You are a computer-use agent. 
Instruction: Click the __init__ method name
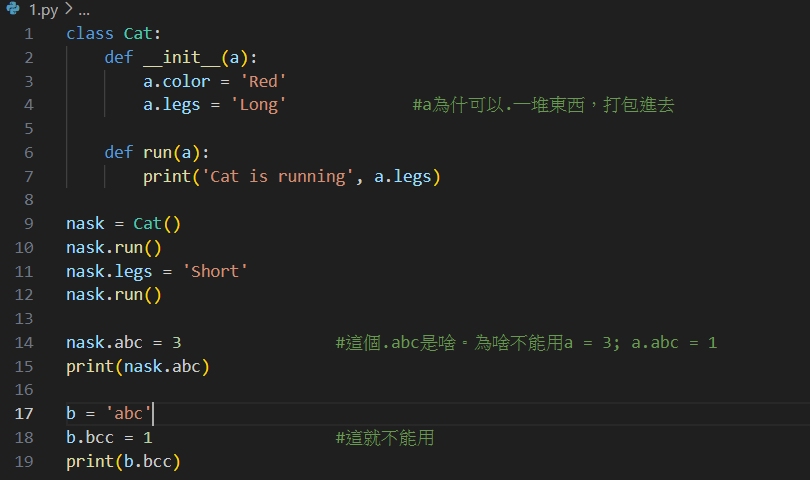[182, 57]
